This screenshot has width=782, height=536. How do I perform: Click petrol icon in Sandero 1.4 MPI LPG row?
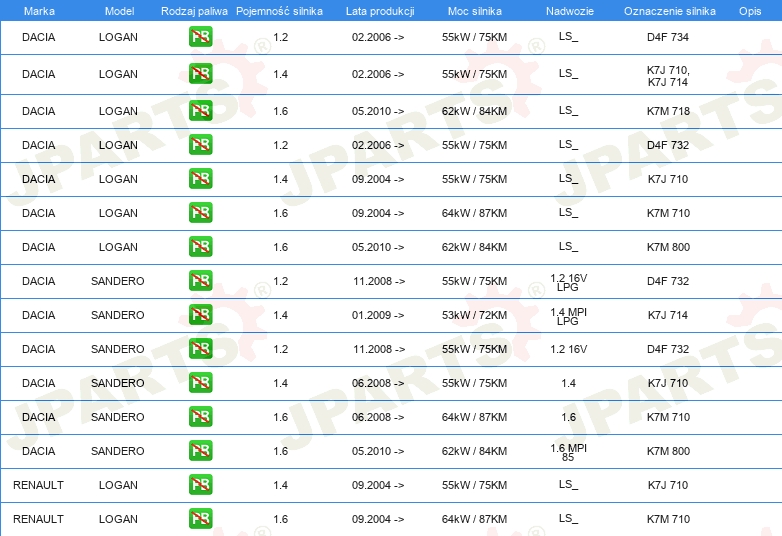(x=200, y=315)
